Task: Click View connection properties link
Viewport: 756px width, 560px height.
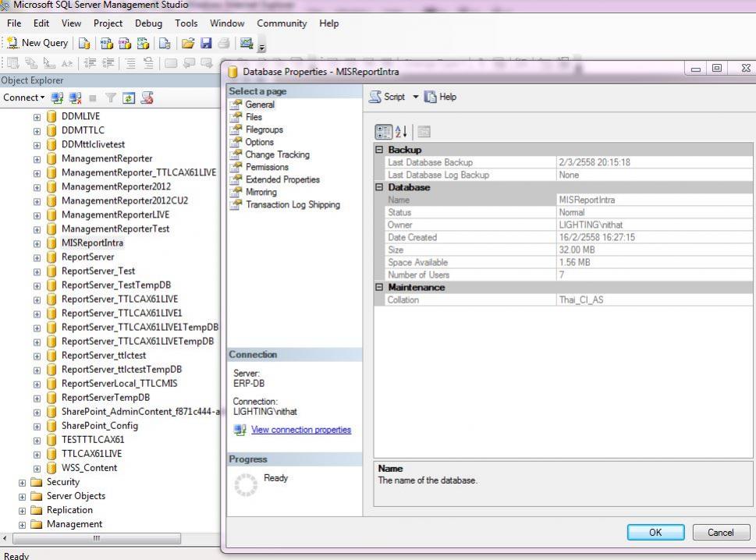Action: (300, 430)
